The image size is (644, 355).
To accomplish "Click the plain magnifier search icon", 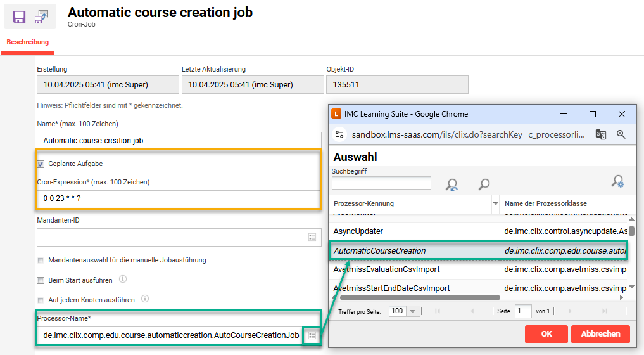I will 484,184.
